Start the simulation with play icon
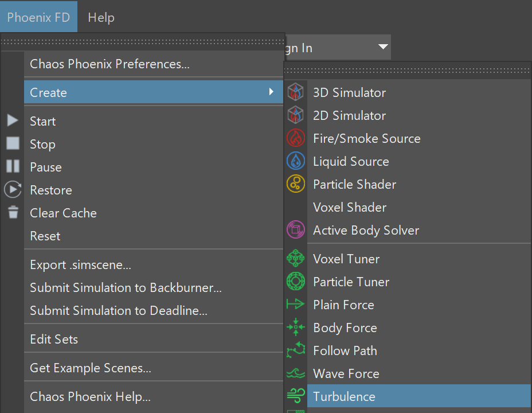 click(x=13, y=120)
